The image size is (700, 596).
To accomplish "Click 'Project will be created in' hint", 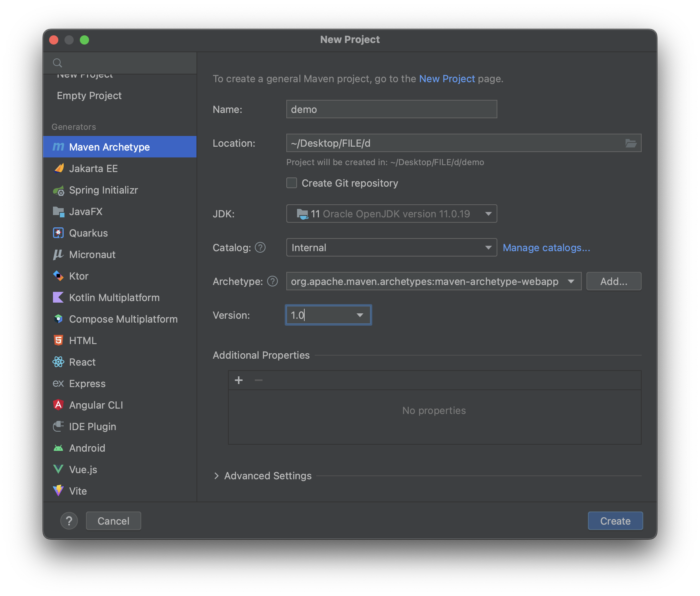I will point(385,162).
